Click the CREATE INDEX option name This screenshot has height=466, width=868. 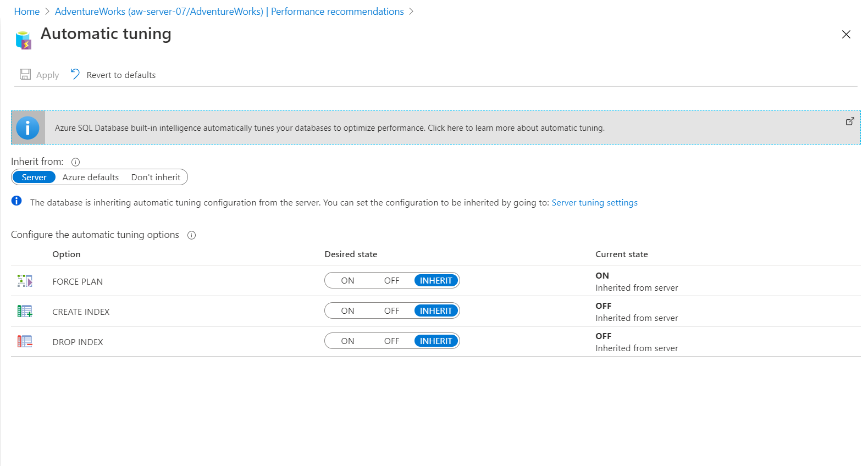pos(81,312)
